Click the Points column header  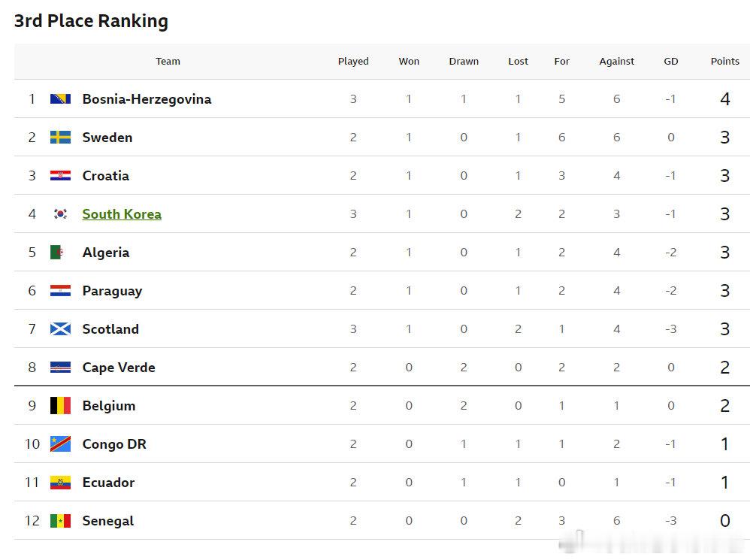click(724, 61)
